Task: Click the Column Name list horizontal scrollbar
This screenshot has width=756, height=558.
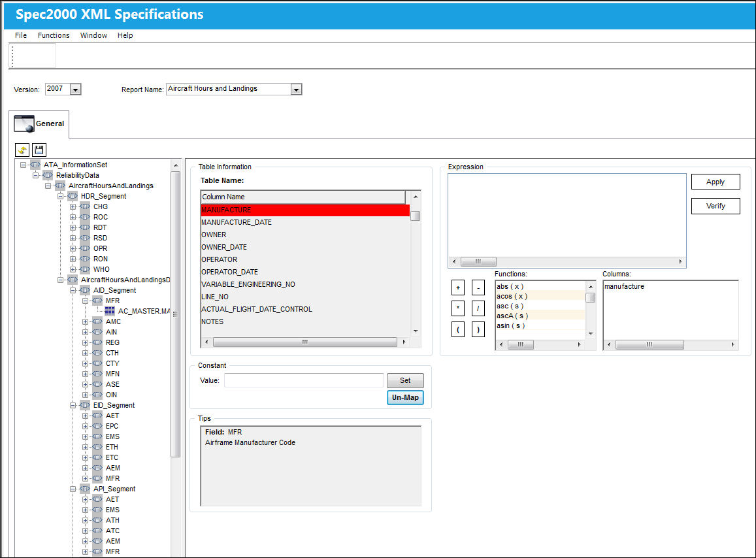Action: click(304, 342)
